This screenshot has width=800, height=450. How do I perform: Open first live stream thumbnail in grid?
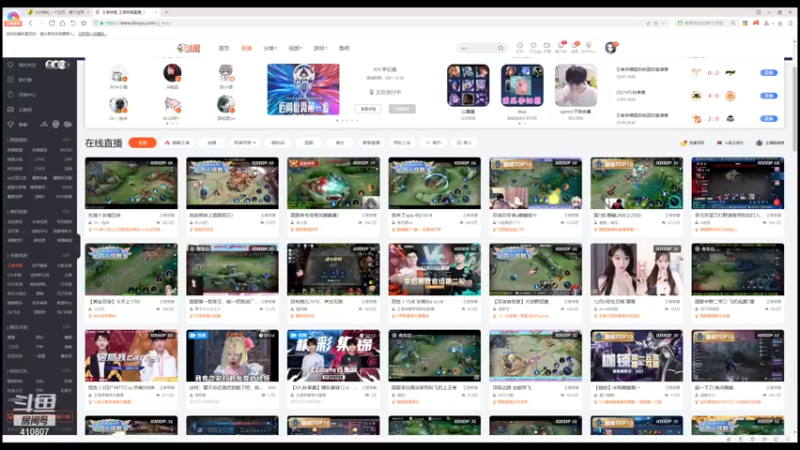(x=131, y=183)
